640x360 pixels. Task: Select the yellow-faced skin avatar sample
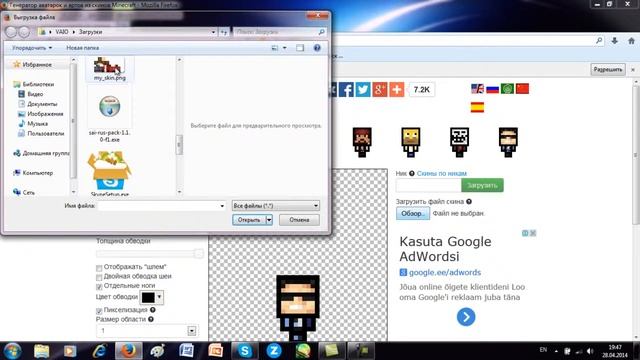pyautogui.click(x=411, y=142)
